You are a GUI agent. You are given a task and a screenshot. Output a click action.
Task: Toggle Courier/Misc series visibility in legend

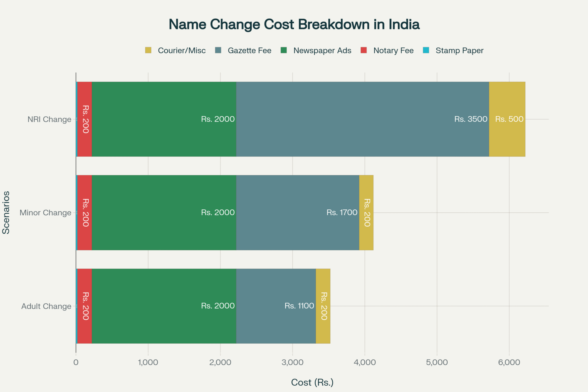point(181,51)
